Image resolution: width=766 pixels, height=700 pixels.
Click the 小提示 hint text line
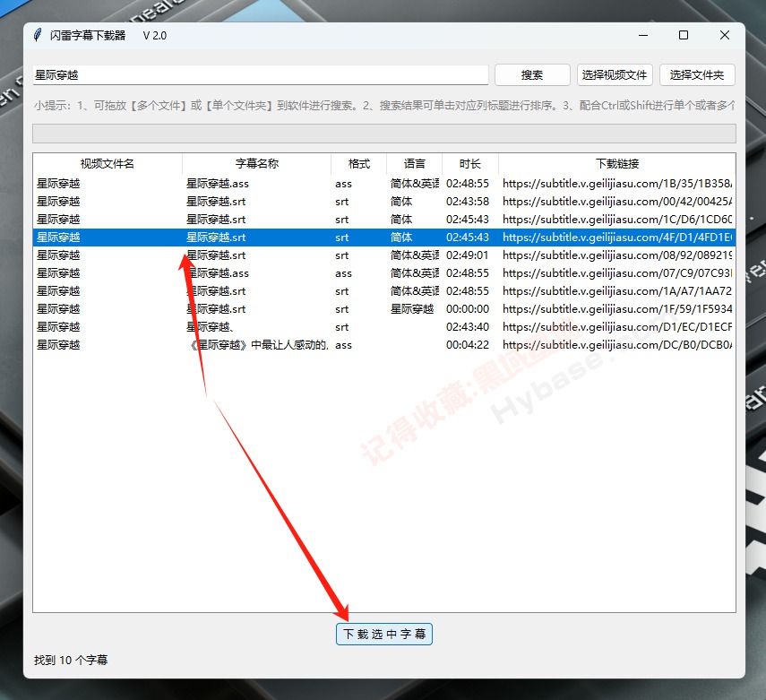pos(384,105)
